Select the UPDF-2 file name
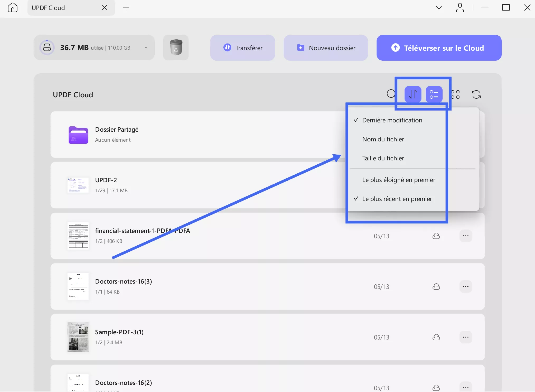The width and height of the screenshot is (535, 392). click(x=106, y=180)
